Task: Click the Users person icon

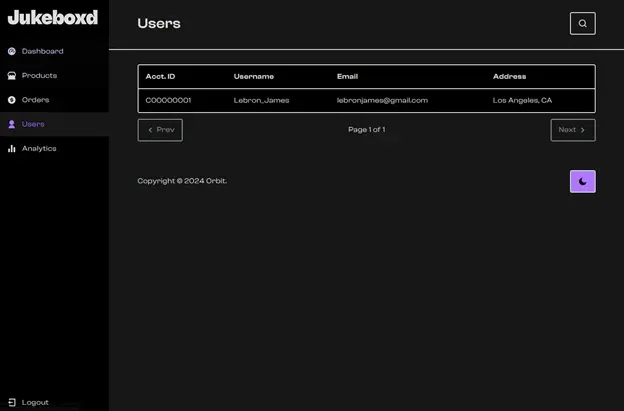Action: pyautogui.click(x=12, y=124)
